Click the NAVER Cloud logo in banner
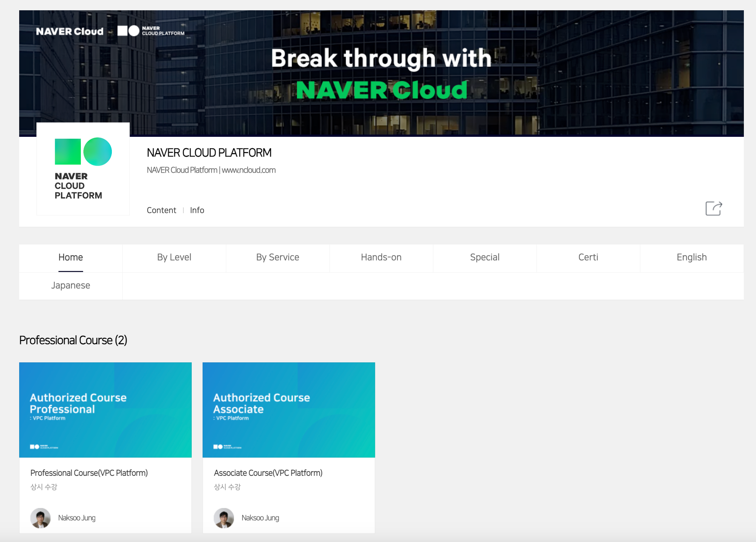 [70, 31]
